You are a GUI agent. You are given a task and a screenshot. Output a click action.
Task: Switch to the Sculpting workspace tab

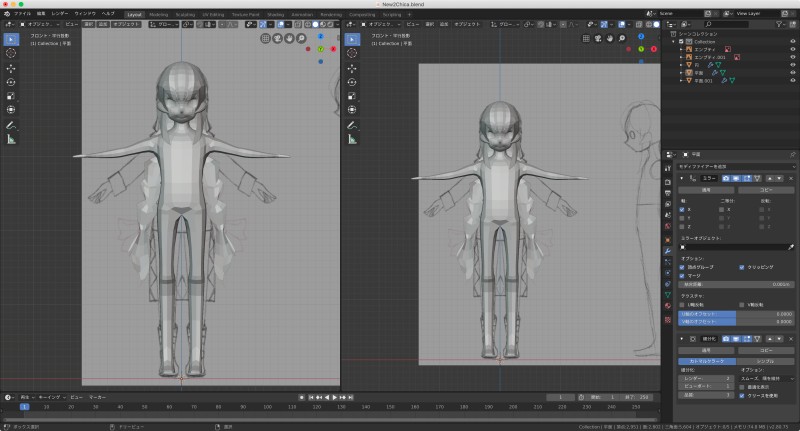coord(185,15)
